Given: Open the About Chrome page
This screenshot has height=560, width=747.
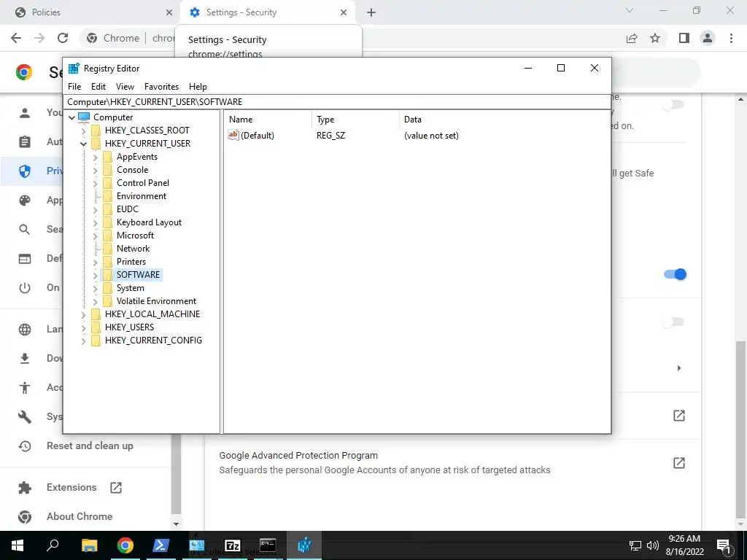Looking at the screenshot, I should (x=80, y=516).
